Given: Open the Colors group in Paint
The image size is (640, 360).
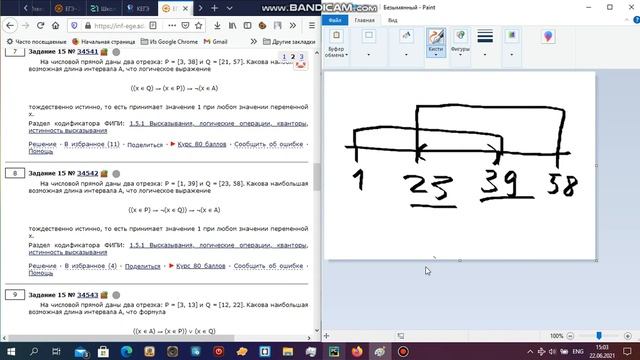Looking at the screenshot, I should 511,43.
